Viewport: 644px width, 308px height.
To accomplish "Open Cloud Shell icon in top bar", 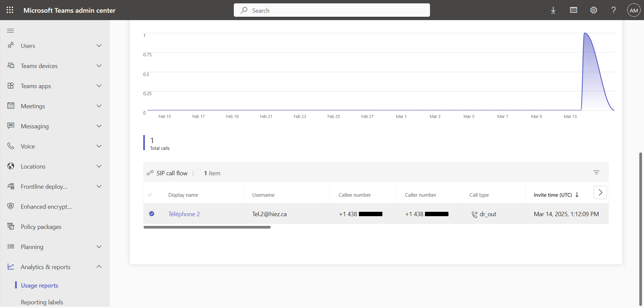I will point(573,10).
